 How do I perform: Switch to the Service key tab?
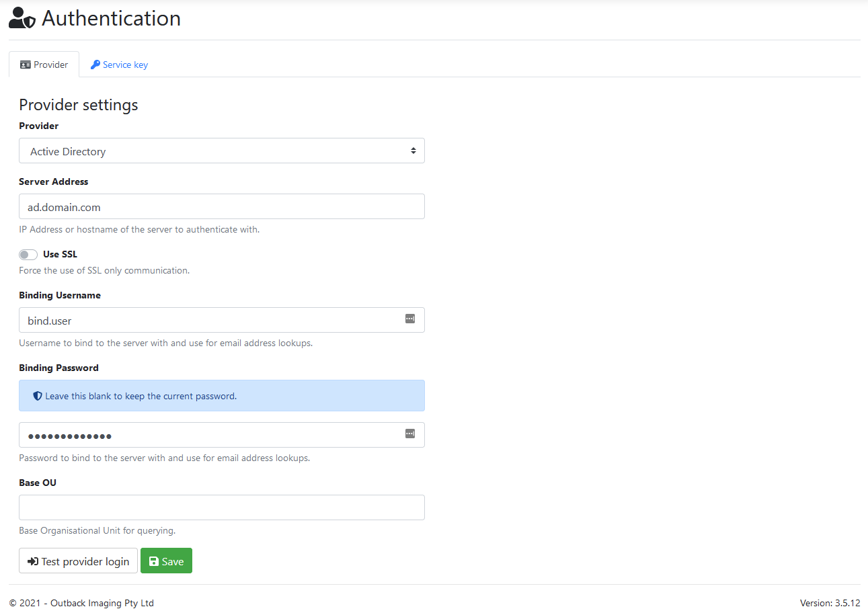pos(119,65)
